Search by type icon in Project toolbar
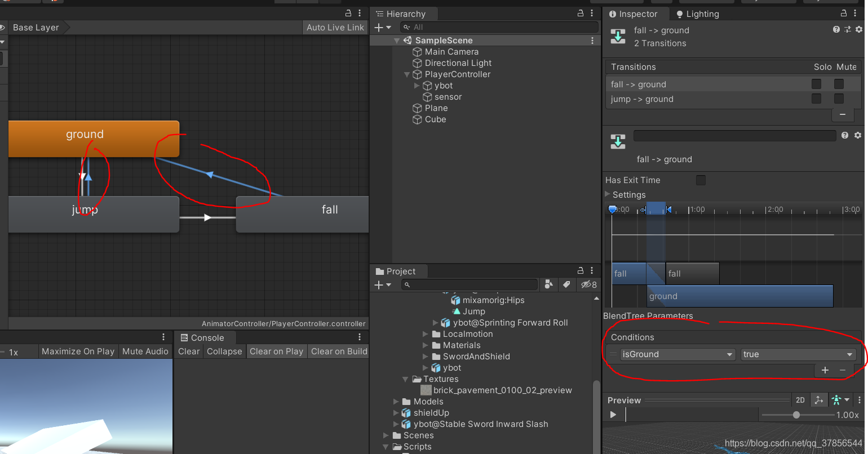Image resolution: width=868 pixels, height=454 pixels. pyautogui.click(x=548, y=284)
